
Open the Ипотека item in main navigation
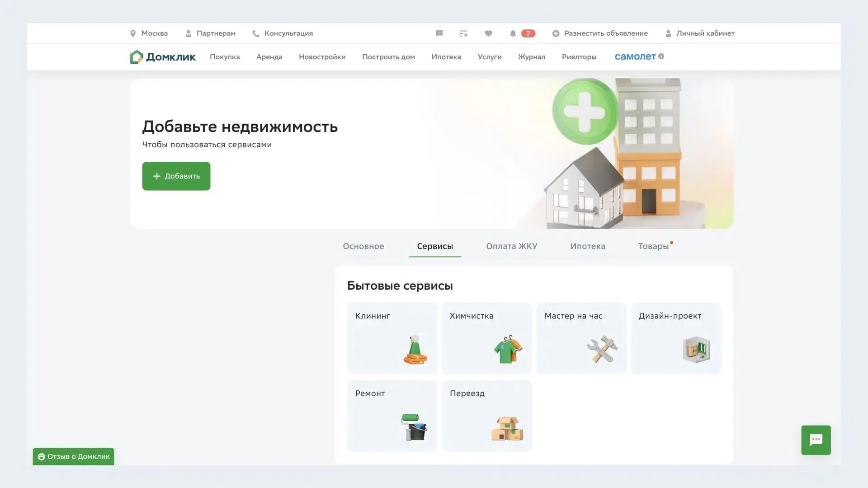[x=446, y=57]
